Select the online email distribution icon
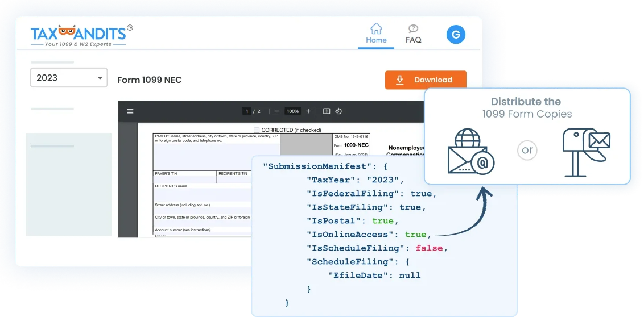The image size is (644, 317). click(471, 151)
